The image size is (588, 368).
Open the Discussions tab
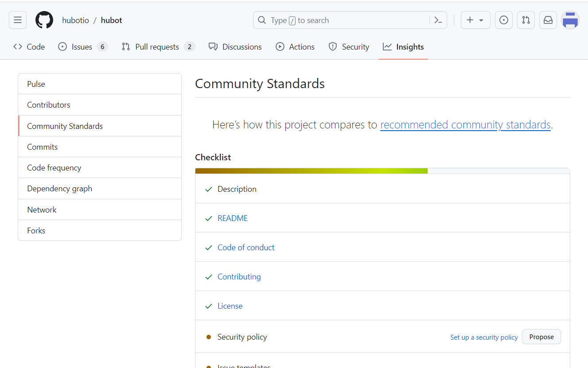[235, 47]
